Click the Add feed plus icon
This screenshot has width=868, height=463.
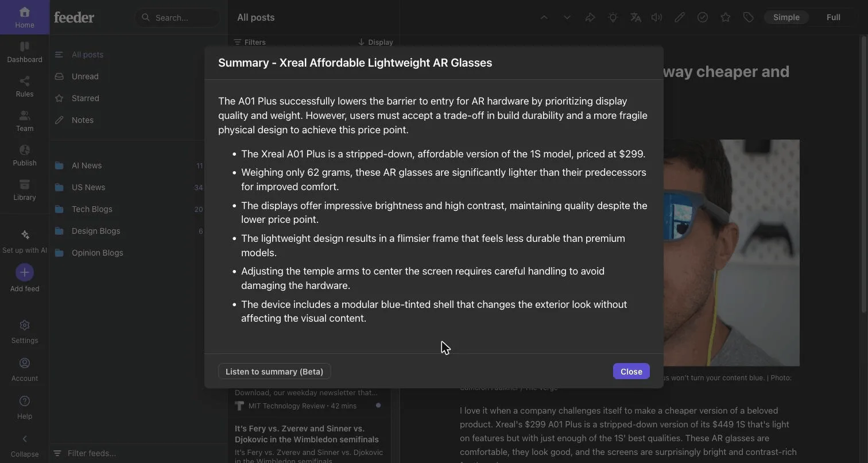pos(24,272)
